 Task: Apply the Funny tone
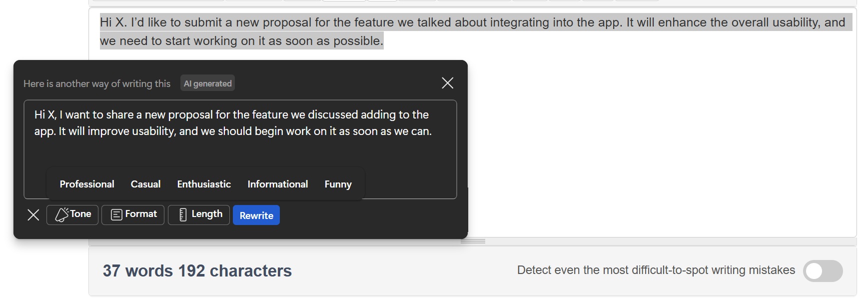click(x=338, y=184)
